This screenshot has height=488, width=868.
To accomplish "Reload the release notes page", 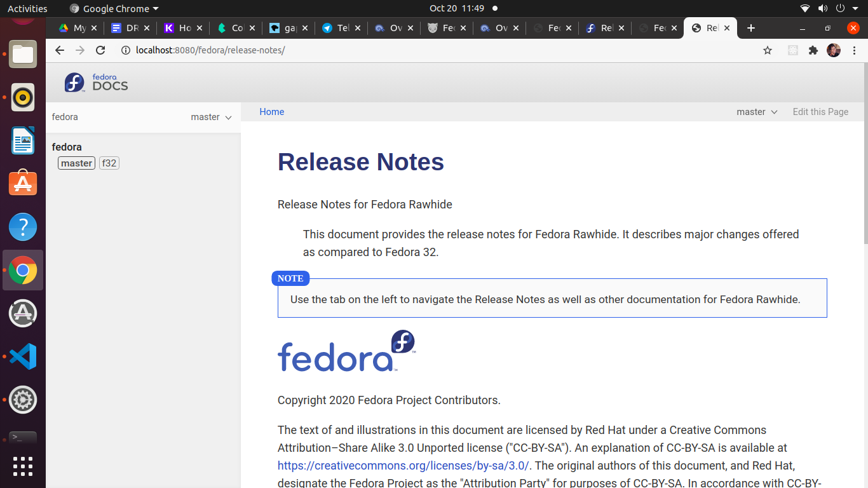I will [100, 50].
